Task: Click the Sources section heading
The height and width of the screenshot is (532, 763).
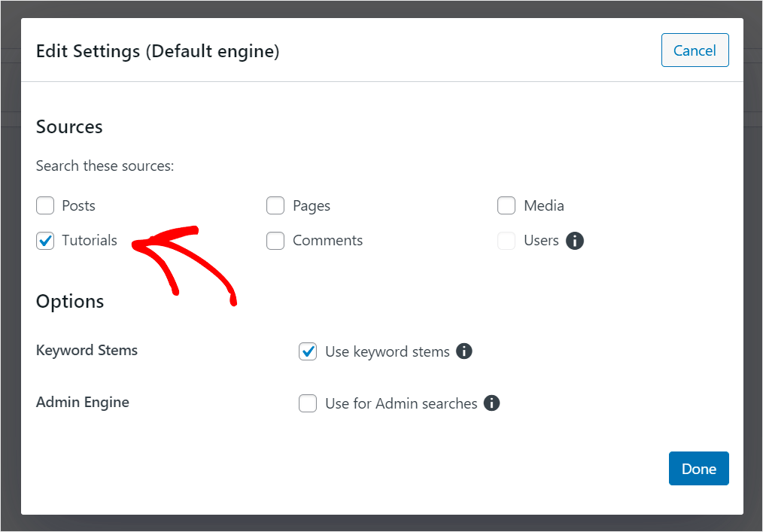Action: 69,127
